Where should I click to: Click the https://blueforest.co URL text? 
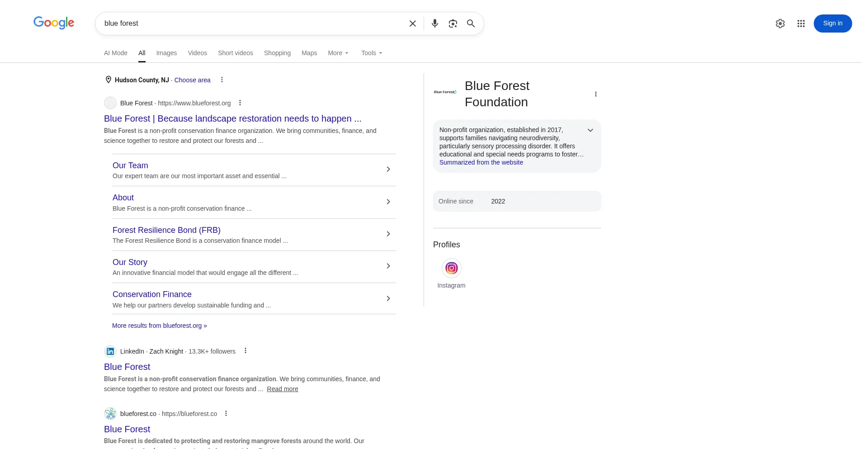189,414
